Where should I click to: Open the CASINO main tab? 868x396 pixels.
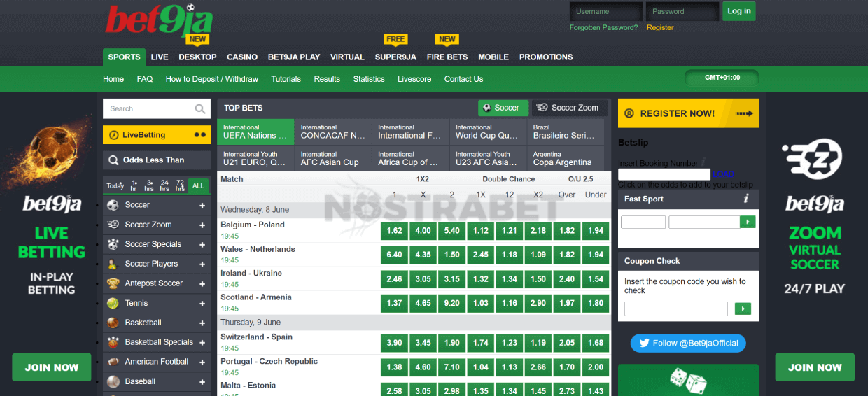[x=242, y=57]
